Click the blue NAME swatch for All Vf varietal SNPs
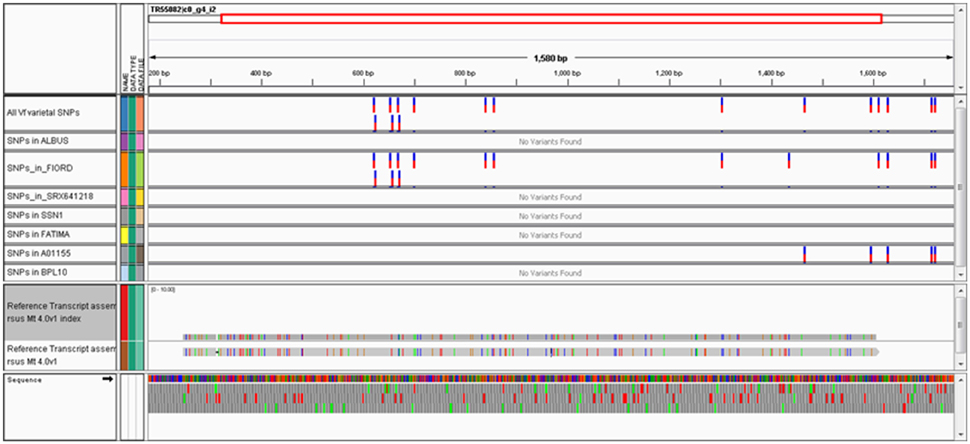This screenshot has height=444, width=970. (x=124, y=113)
